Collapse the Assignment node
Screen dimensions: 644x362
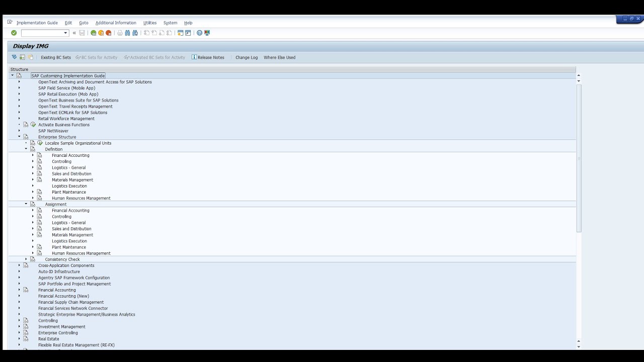(x=26, y=204)
